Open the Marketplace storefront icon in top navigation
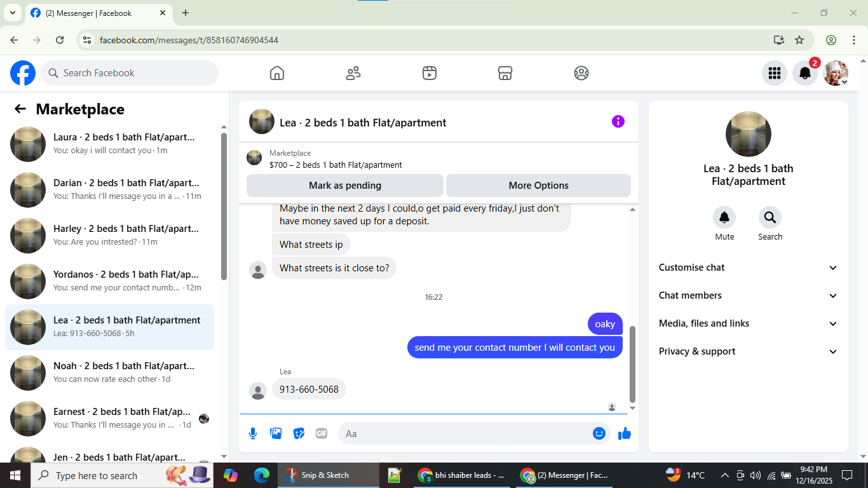 click(505, 73)
